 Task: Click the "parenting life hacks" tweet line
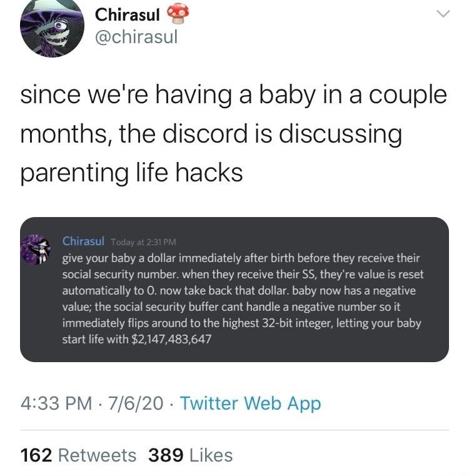[x=132, y=172]
